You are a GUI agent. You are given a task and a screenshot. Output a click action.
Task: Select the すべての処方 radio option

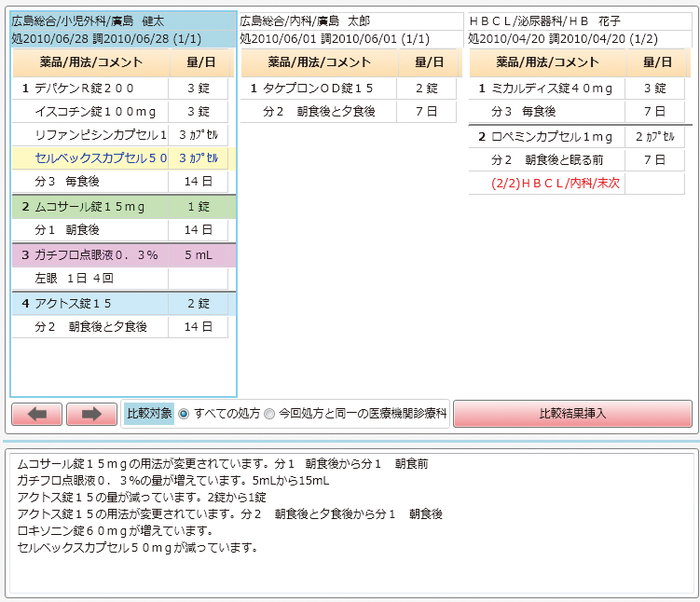[x=183, y=414]
